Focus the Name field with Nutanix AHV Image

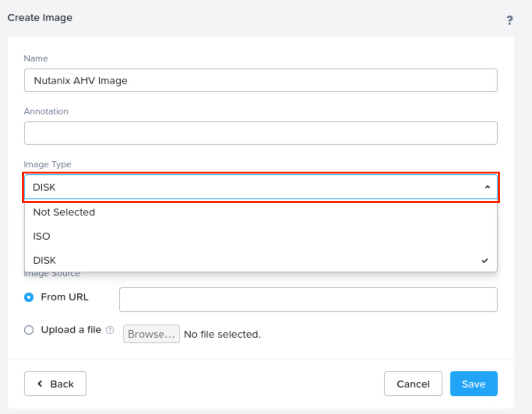(x=261, y=81)
